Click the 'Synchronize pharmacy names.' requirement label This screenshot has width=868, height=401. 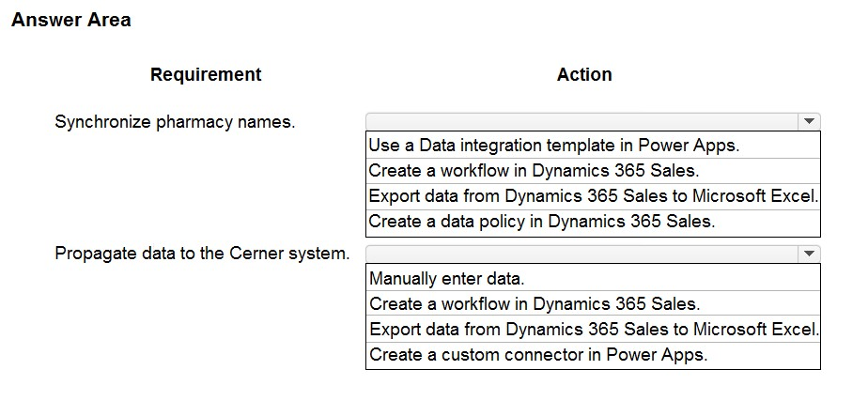click(x=175, y=122)
